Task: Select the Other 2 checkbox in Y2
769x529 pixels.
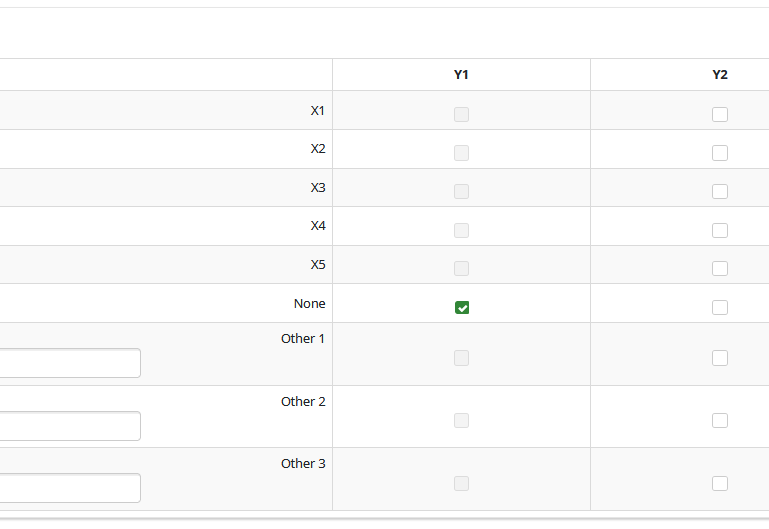Action: click(720, 420)
